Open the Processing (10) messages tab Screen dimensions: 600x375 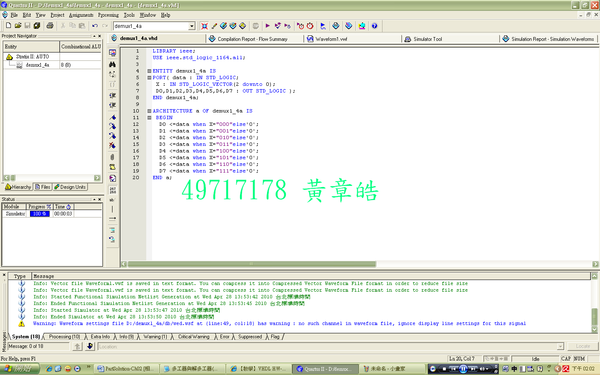click(64, 337)
